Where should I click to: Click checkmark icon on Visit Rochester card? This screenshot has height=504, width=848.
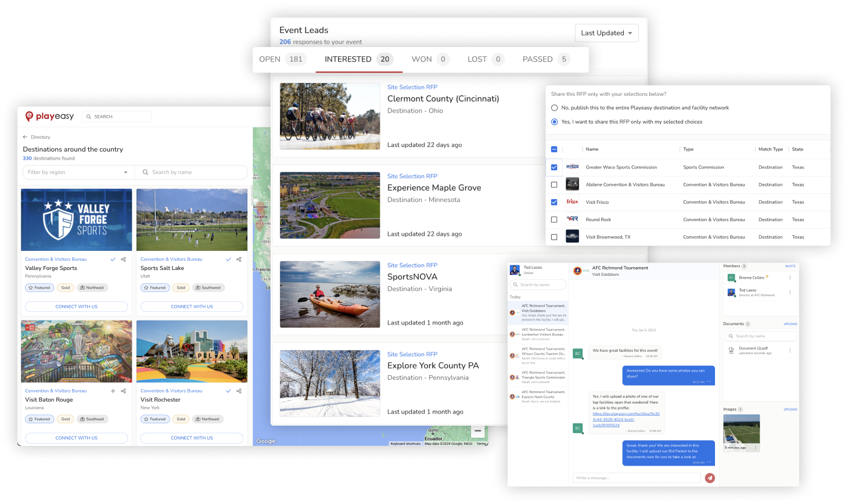click(228, 391)
